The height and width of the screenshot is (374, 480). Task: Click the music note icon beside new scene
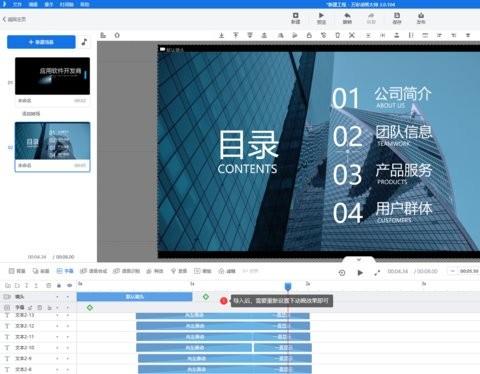[x=84, y=42]
